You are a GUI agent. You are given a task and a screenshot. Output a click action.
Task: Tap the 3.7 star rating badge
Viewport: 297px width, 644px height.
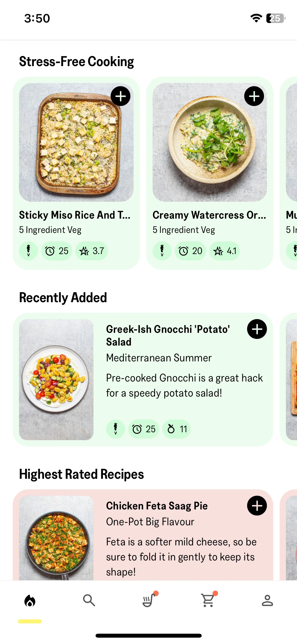click(92, 251)
